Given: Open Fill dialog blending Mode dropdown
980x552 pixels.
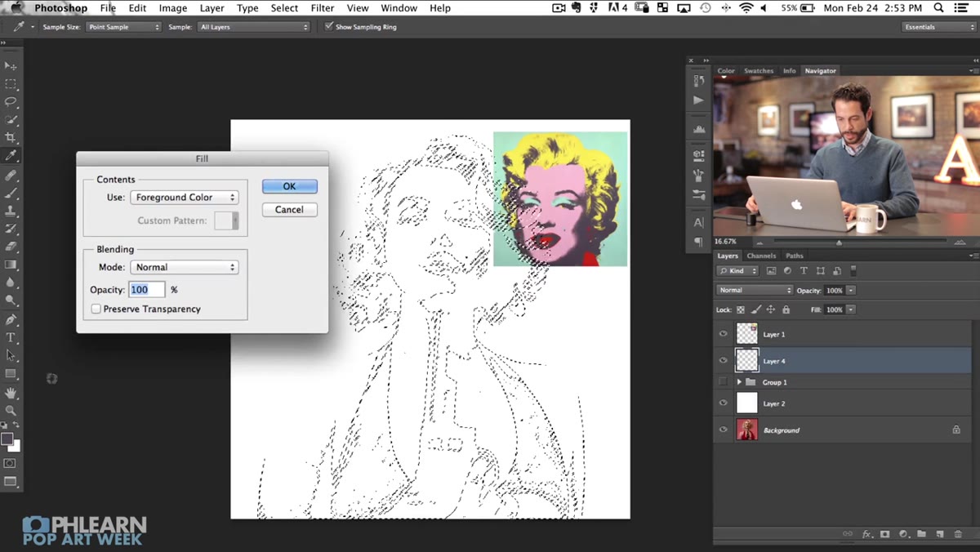Looking at the screenshot, I should coord(185,267).
